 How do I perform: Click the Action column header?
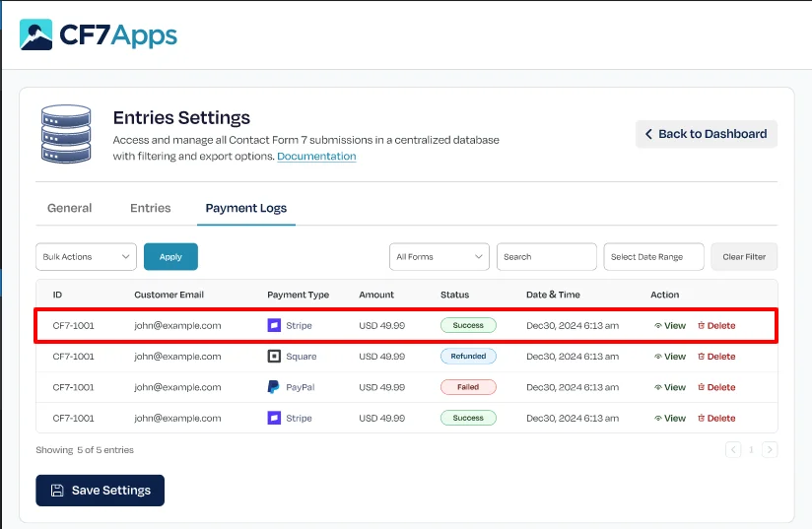[x=664, y=295]
